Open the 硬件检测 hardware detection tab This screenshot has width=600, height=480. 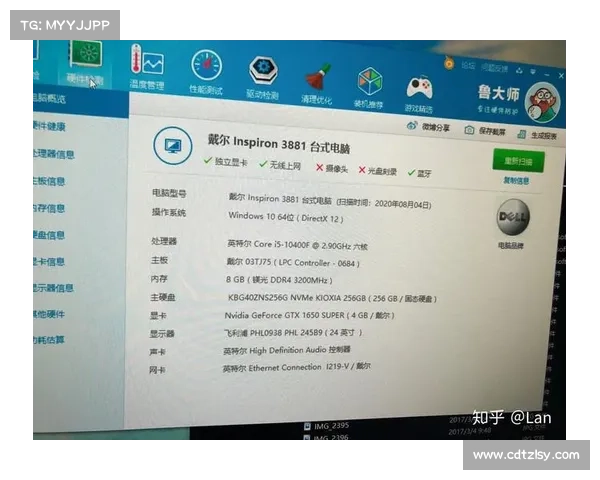(85, 63)
